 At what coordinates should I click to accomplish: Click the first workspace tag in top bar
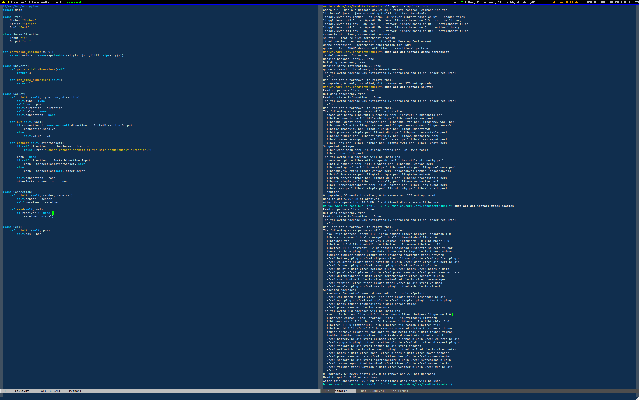point(3,2)
